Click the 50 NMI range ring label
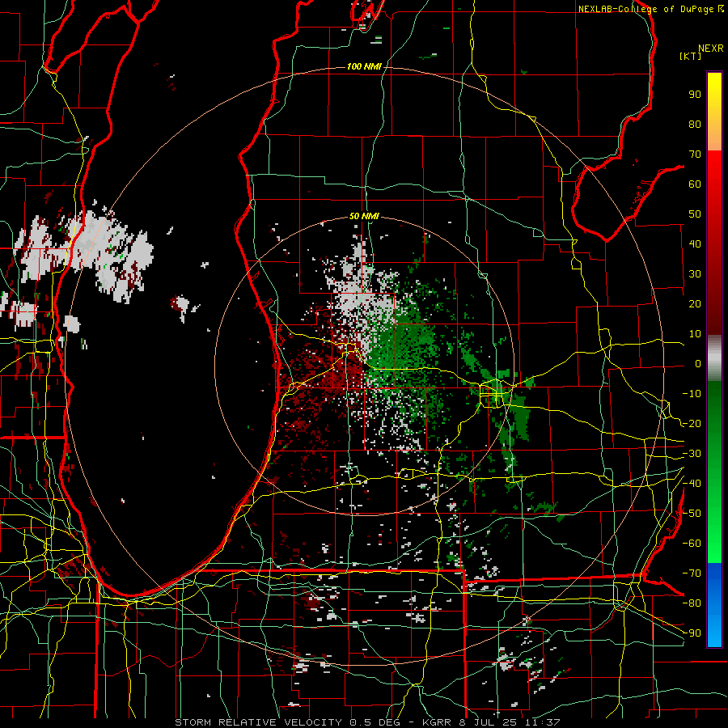The image size is (728, 728). coord(364,216)
